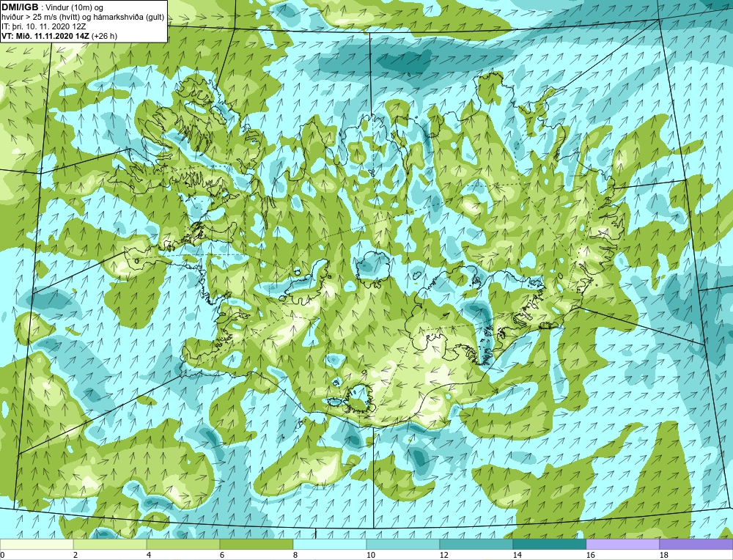
Task: Click the 'DMI/IGB' title text
Action: coord(20,7)
